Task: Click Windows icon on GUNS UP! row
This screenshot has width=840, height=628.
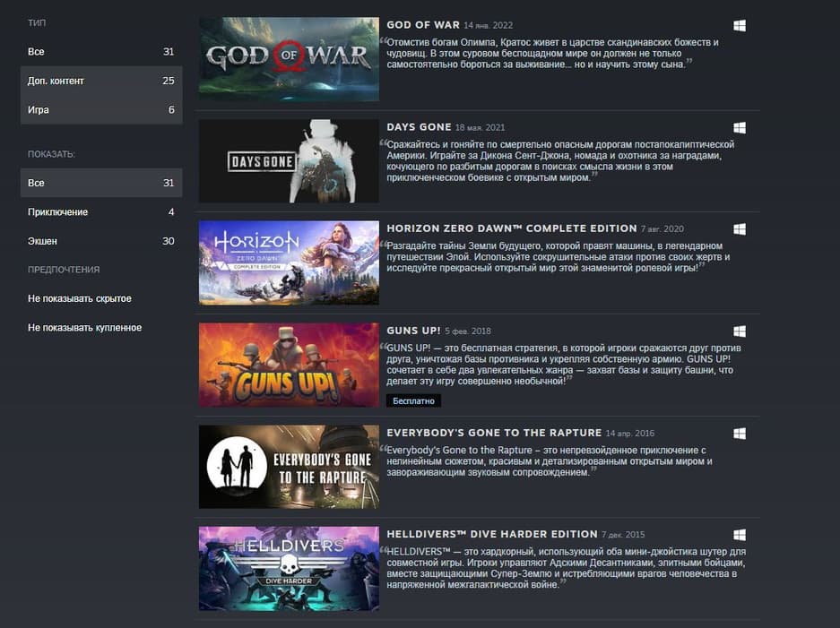Action: (x=740, y=331)
